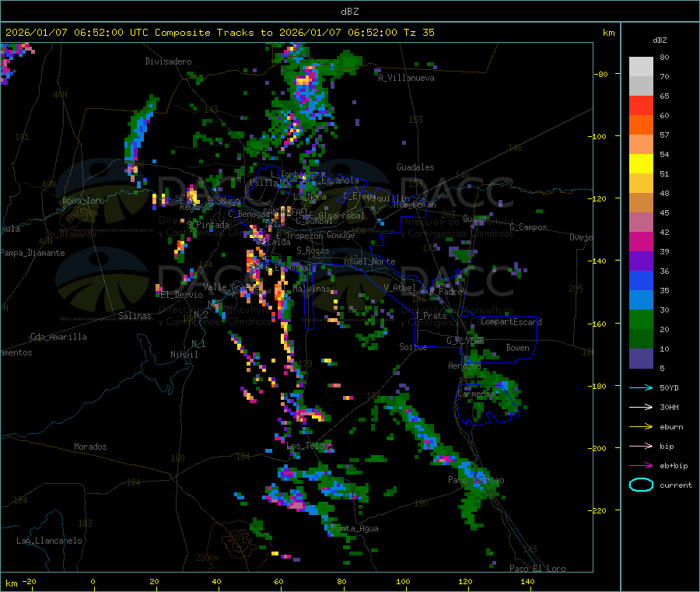Click the 'Los_Toldos' map label

310,446
